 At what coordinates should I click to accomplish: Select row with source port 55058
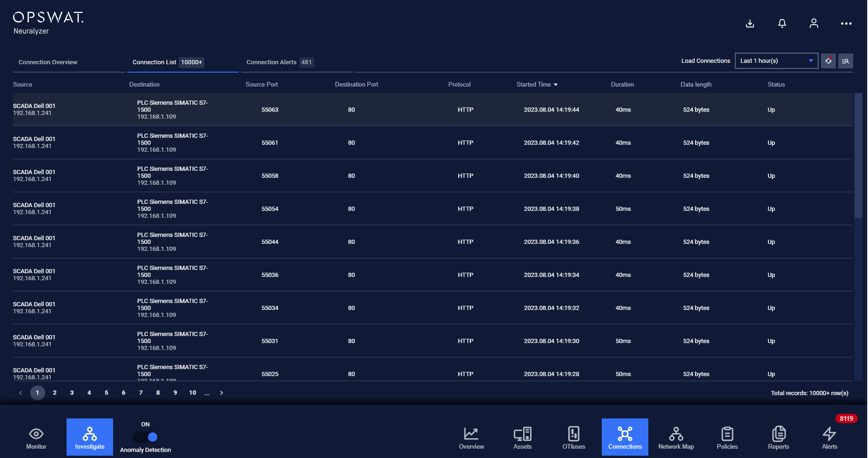(433, 175)
